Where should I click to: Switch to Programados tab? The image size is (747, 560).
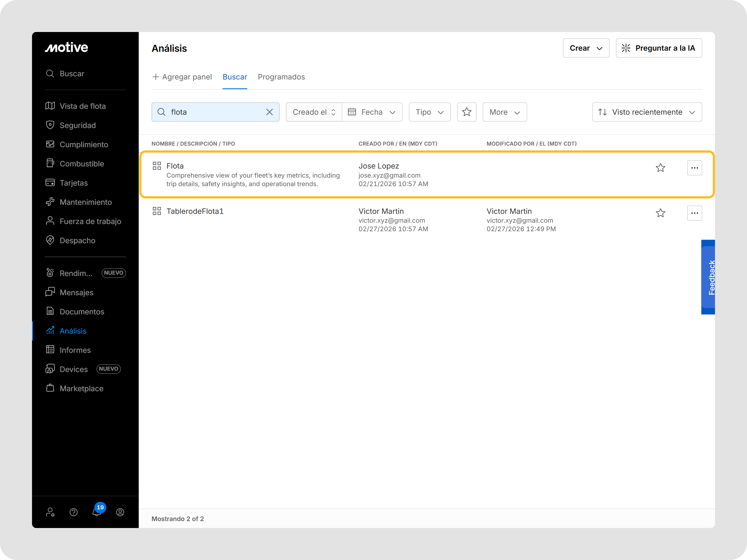[x=281, y=77]
